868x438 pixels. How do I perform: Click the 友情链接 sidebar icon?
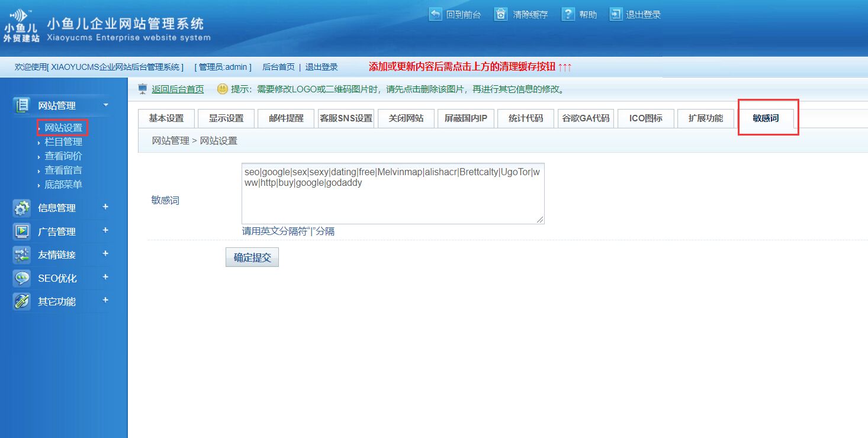(22, 255)
